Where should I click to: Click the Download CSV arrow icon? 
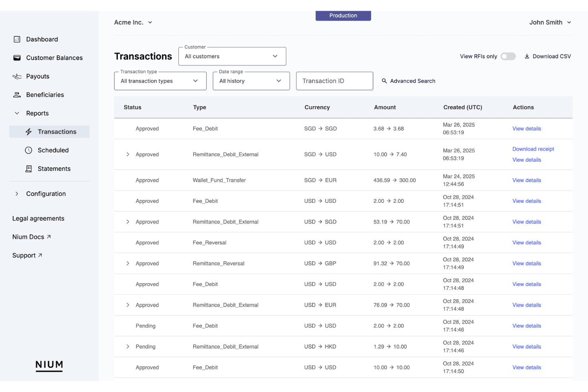point(527,56)
